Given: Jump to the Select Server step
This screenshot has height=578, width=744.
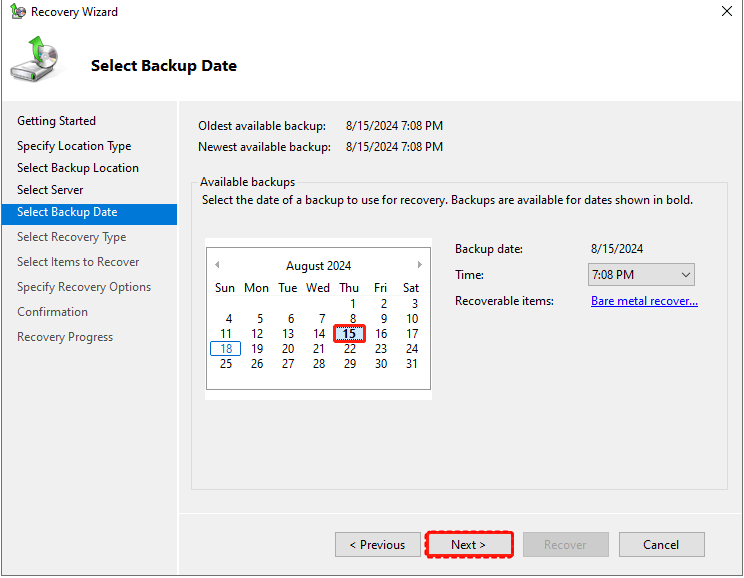Looking at the screenshot, I should point(50,190).
